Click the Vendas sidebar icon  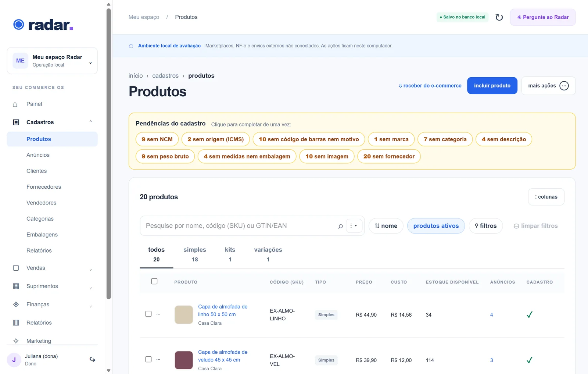pos(16,268)
